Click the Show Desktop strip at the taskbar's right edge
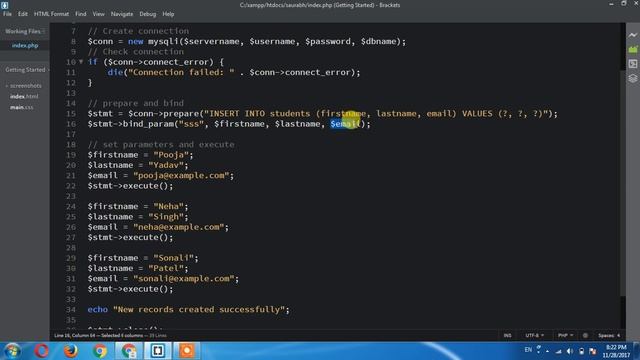 tap(637, 351)
